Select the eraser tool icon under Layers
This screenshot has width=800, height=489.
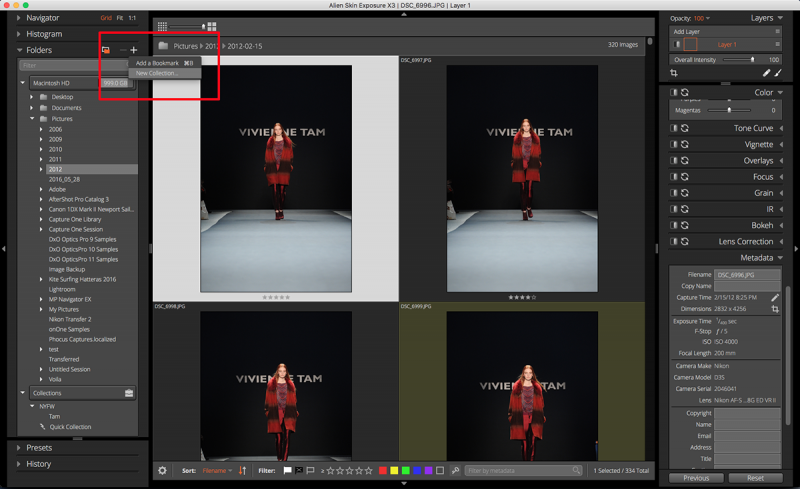point(766,73)
